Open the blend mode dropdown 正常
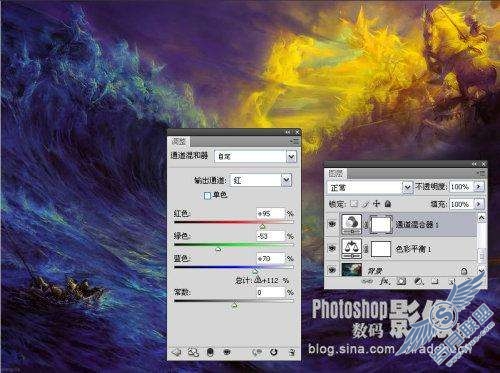The image size is (500, 373). [370, 187]
